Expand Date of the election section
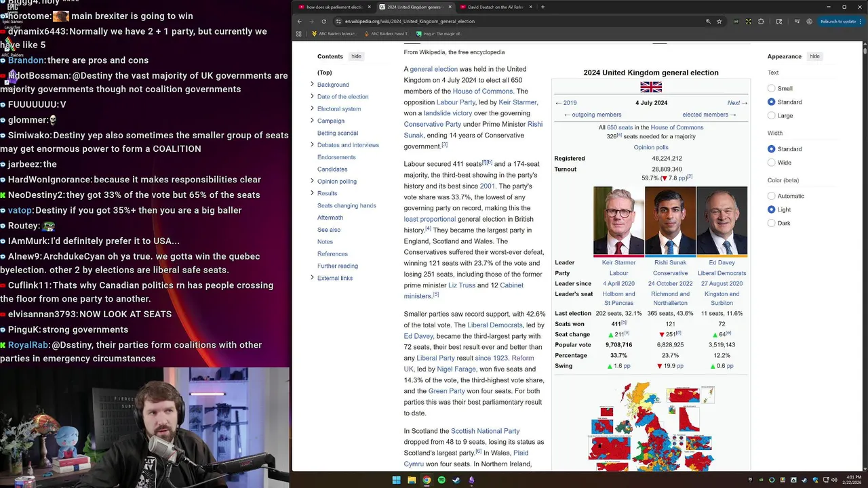Image resolution: width=868 pixels, height=488 pixels. [312, 96]
